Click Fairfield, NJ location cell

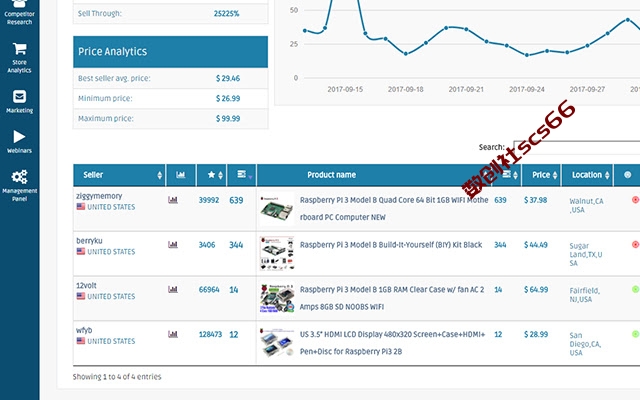(584, 295)
